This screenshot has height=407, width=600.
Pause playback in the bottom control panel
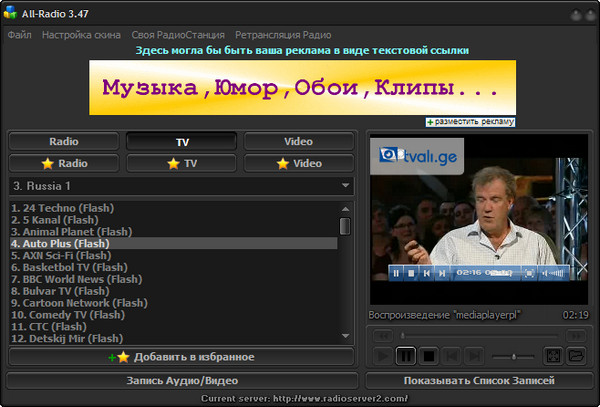coord(406,356)
